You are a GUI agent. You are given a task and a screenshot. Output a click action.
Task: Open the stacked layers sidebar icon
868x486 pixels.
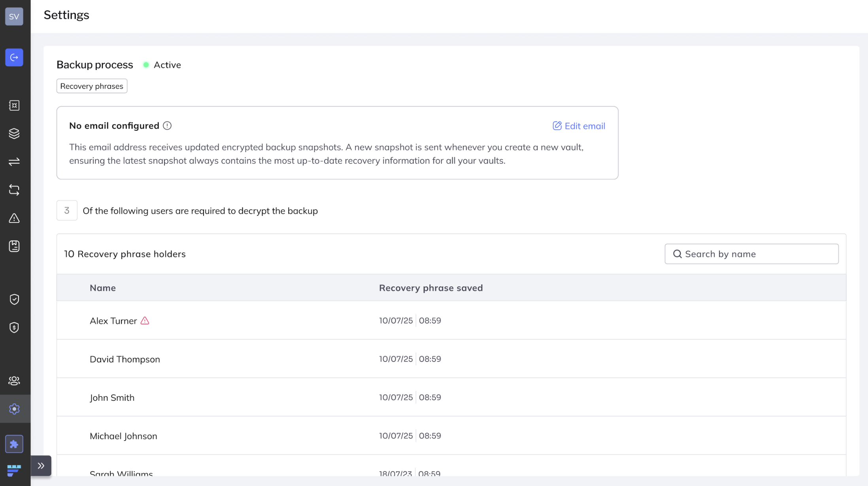point(14,134)
